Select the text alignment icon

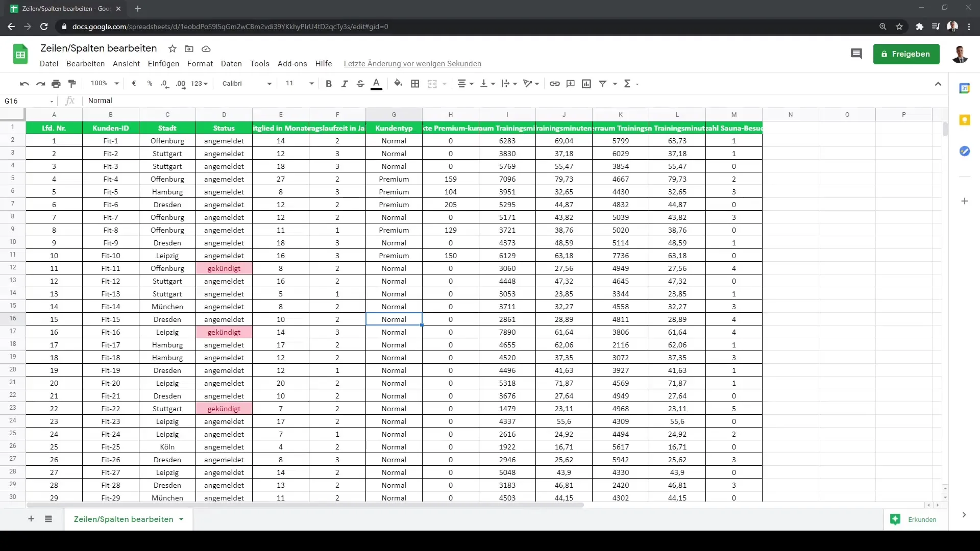pyautogui.click(x=461, y=83)
